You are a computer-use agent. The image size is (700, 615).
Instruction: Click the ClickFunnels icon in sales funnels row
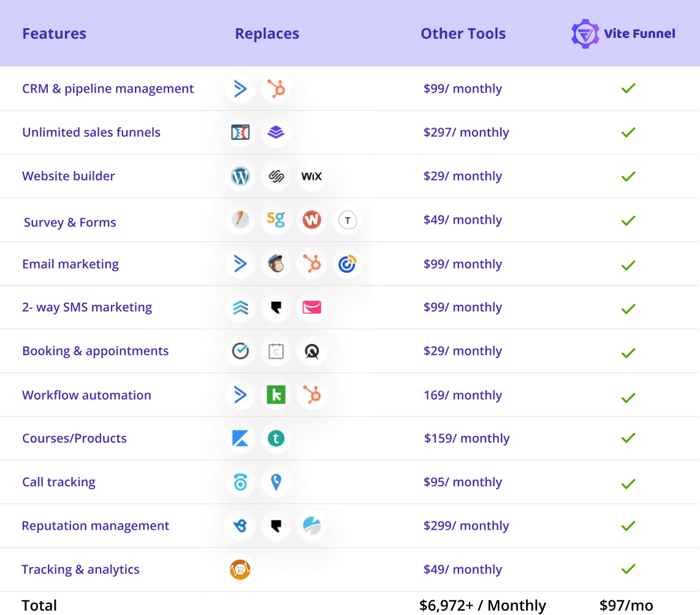[x=240, y=132]
